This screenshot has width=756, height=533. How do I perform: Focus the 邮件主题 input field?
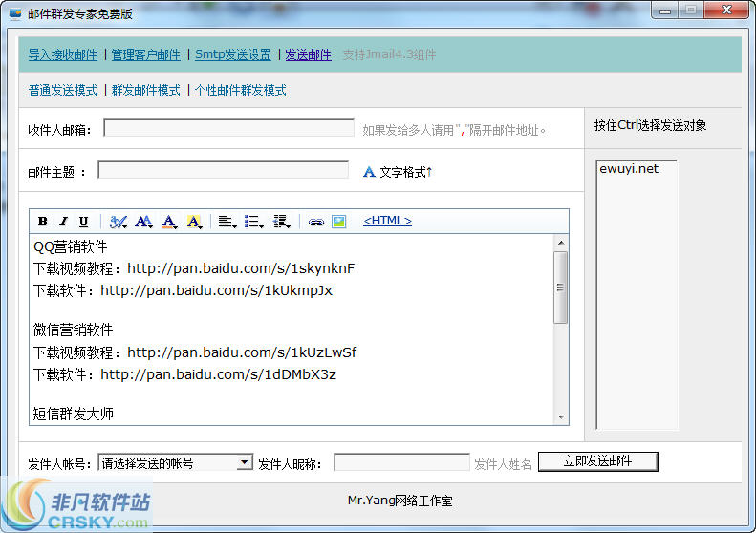pyautogui.click(x=224, y=170)
